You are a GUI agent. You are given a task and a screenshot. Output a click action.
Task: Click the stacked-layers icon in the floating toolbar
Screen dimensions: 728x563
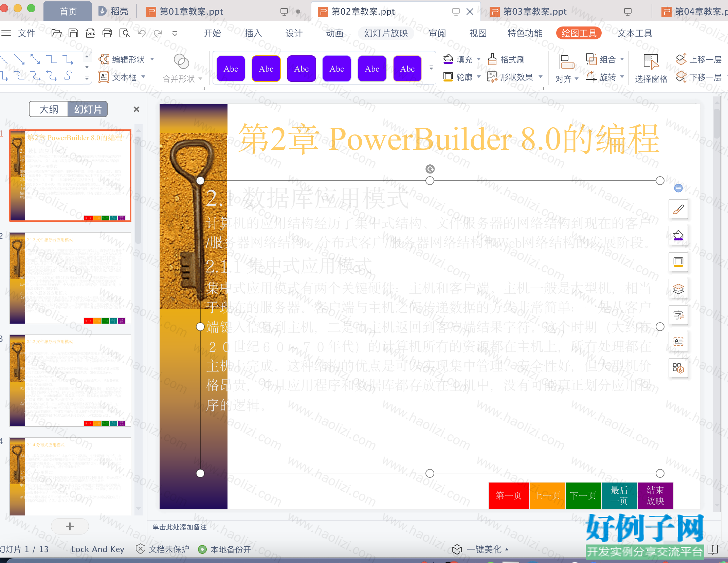(x=678, y=289)
